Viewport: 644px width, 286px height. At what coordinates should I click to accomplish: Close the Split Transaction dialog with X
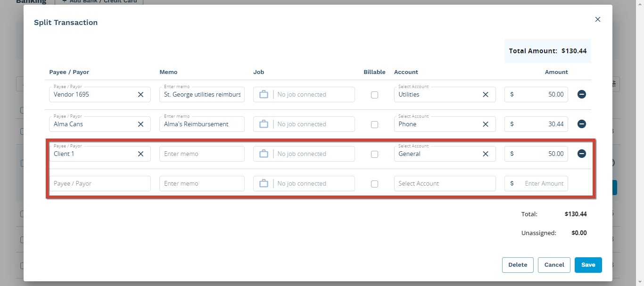598,19
